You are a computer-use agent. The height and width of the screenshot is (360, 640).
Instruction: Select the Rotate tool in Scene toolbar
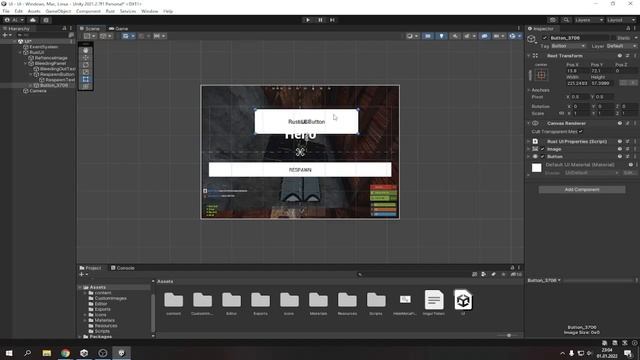coord(86,65)
